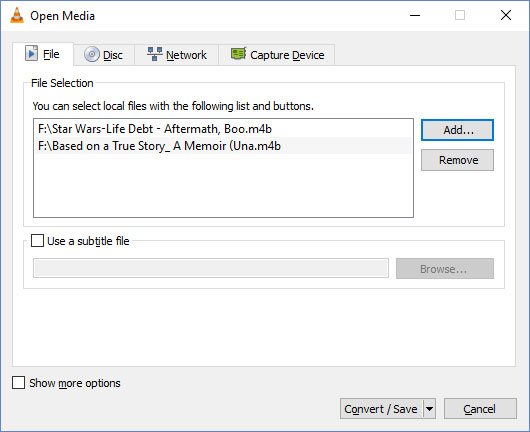Select the Star Wars-Life Debt file entry

[x=223, y=129]
